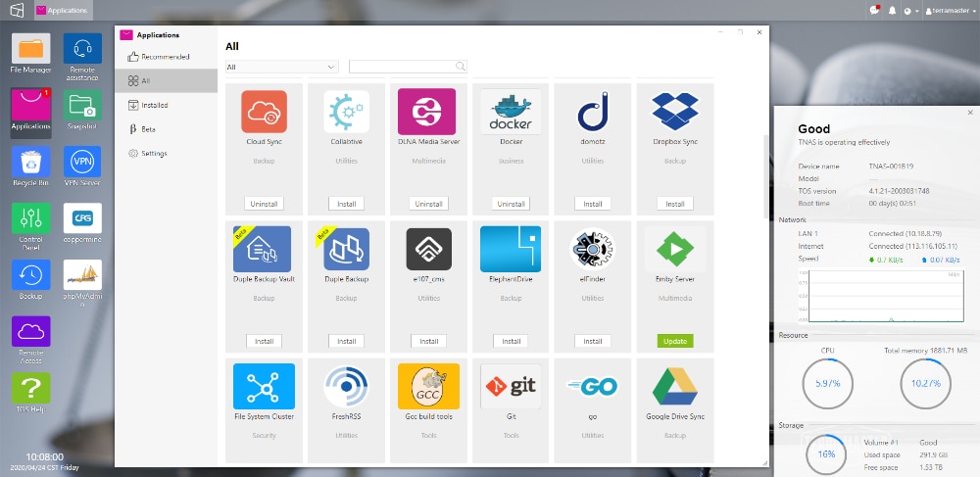The image size is (980, 477).
Task: Install the e107_cms app
Action: tap(429, 341)
